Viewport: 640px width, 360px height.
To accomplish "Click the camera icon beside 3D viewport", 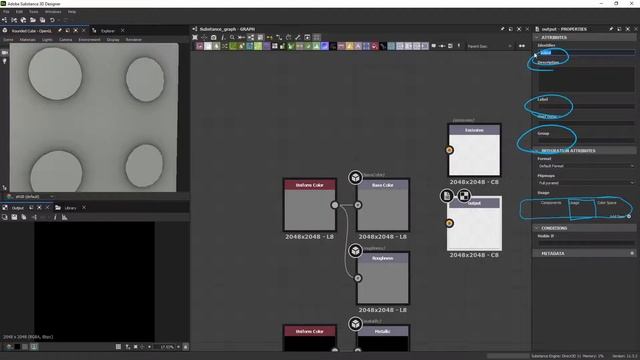I will pyautogui.click(x=4, y=53).
